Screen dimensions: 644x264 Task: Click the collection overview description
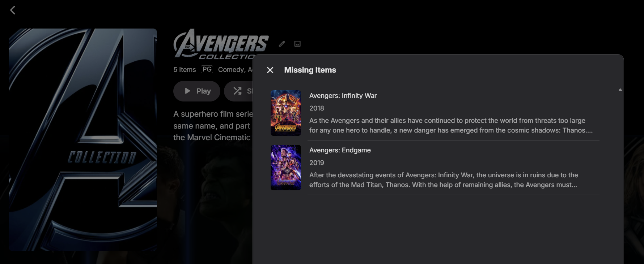click(213, 126)
